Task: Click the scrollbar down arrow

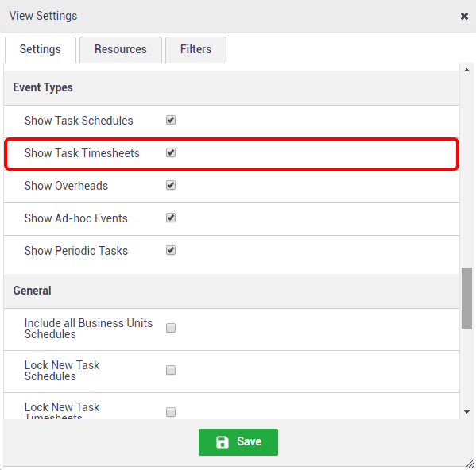Action: coord(467,412)
